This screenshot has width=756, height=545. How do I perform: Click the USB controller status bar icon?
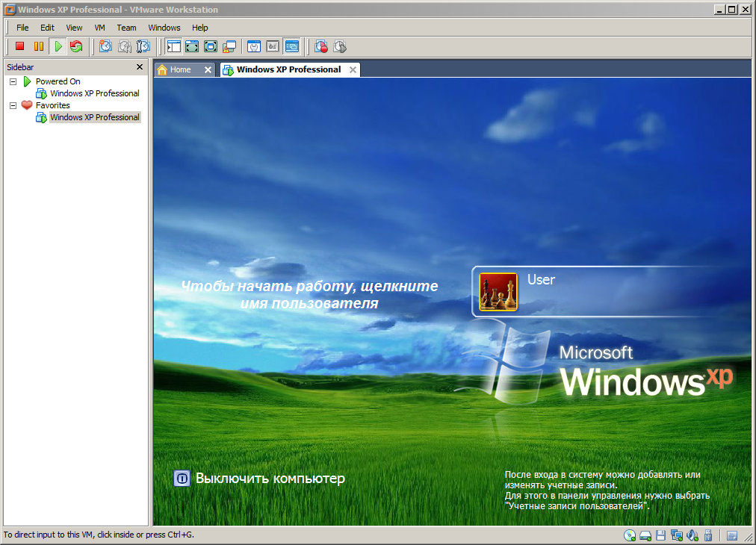(x=708, y=535)
